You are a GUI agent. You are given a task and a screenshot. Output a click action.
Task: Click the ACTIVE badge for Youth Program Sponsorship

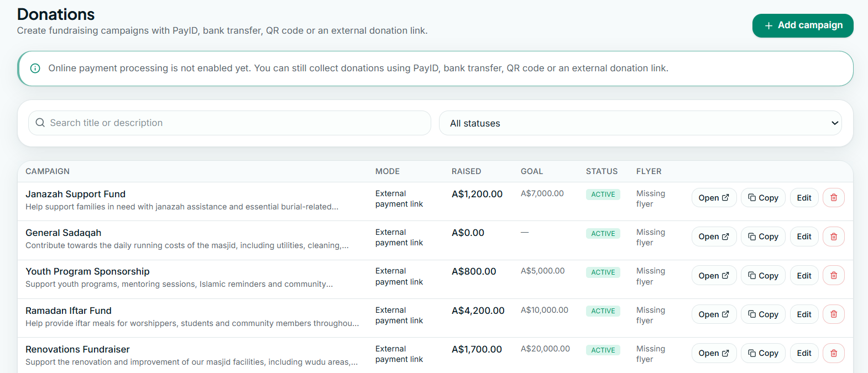pyautogui.click(x=603, y=272)
